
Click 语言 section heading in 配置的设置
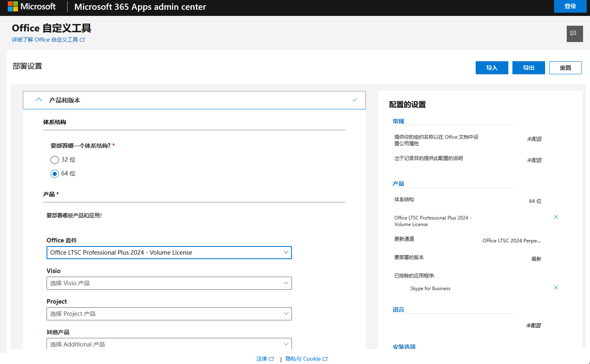point(399,310)
